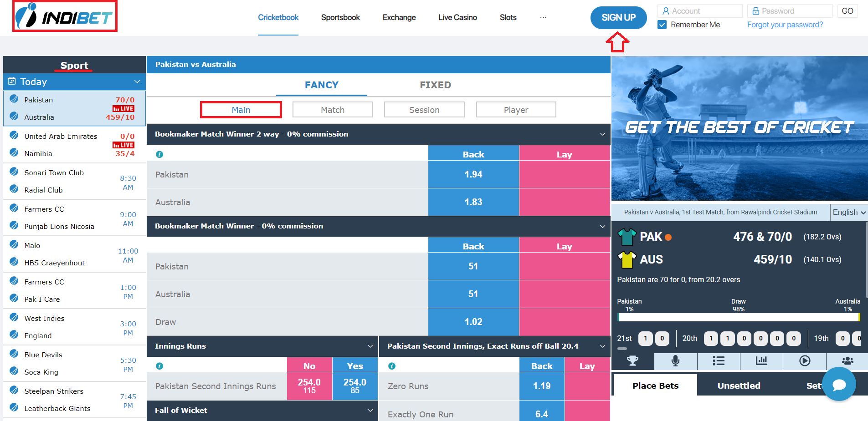Screen dimensions: 868x421
Task: Select the Main market filter
Action: [x=241, y=110]
